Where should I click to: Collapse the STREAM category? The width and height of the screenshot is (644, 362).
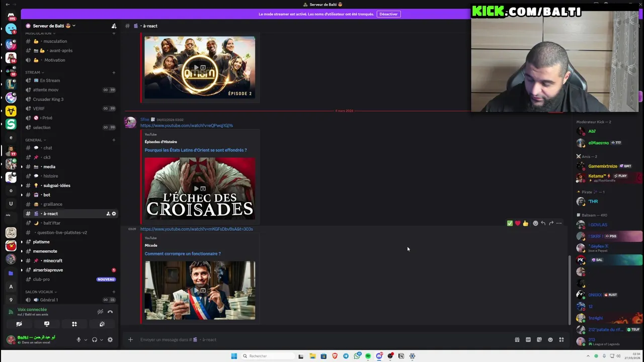(x=34, y=72)
